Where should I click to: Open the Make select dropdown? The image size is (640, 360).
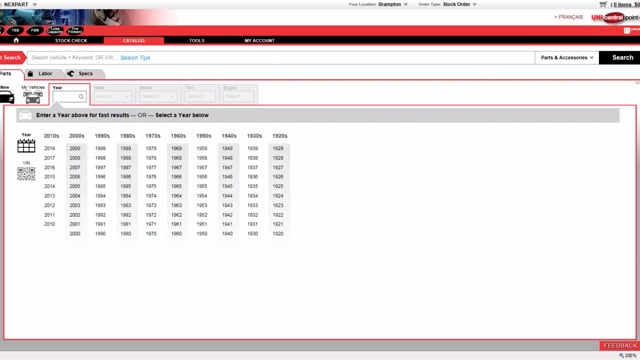pos(112,96)
